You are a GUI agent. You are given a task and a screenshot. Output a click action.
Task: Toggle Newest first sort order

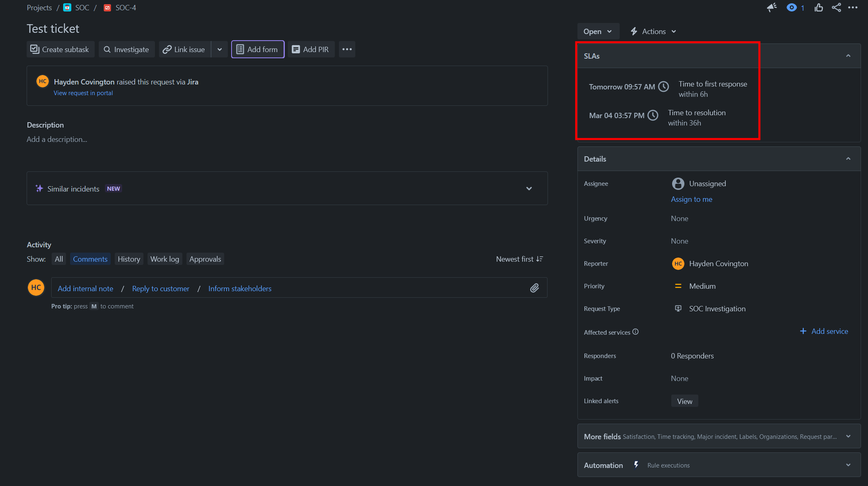point(519,259)
